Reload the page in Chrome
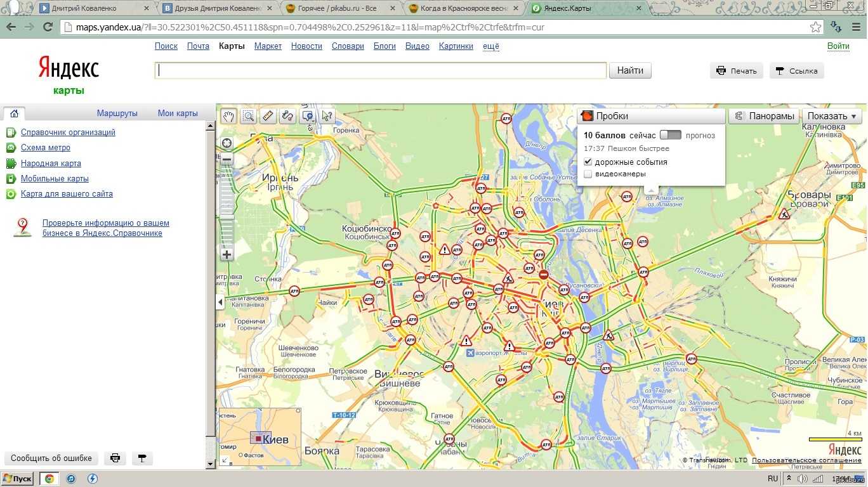 pos(48,27)
